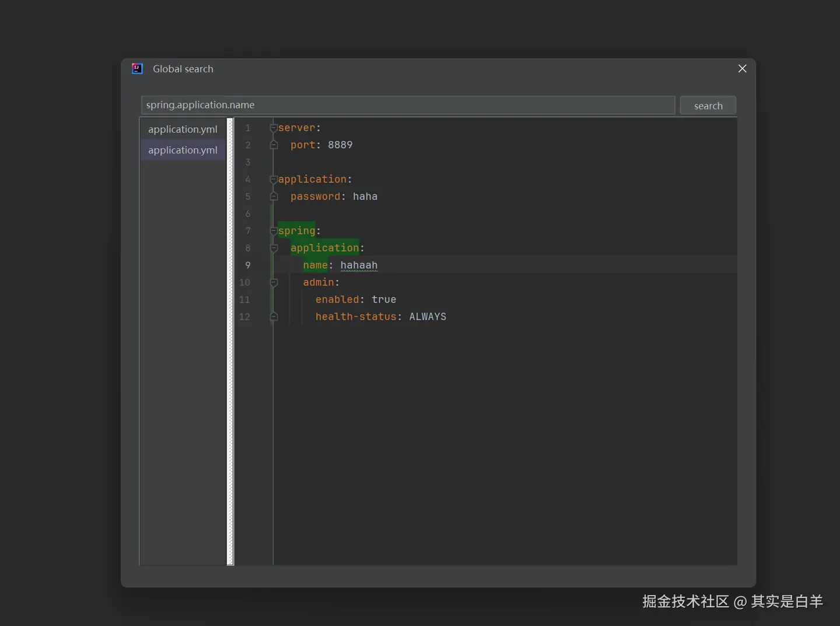Click line number 9 in the gutter
The width and height of the screenshot is (840, 626).
(247, 265)
